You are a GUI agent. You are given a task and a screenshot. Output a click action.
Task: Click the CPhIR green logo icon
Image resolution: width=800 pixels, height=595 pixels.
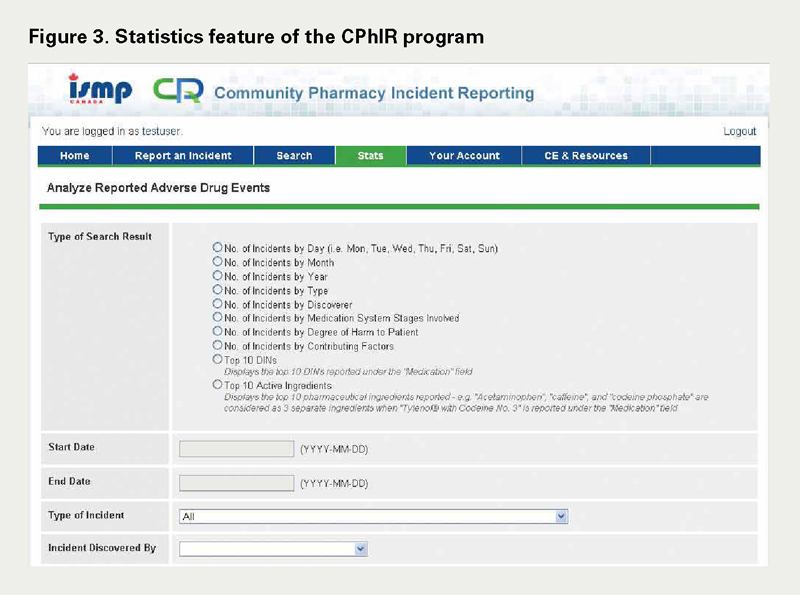[x=178, y=91]
